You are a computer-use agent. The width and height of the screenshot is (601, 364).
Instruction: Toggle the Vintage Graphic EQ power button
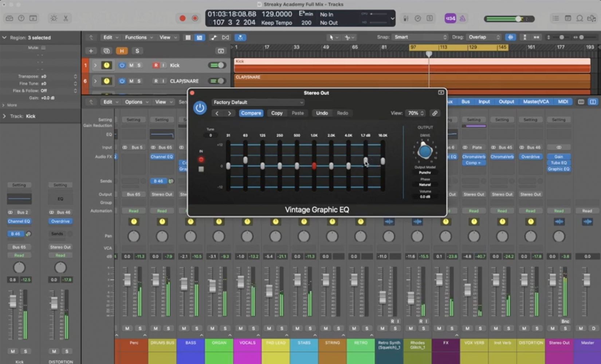coord(200,108)
